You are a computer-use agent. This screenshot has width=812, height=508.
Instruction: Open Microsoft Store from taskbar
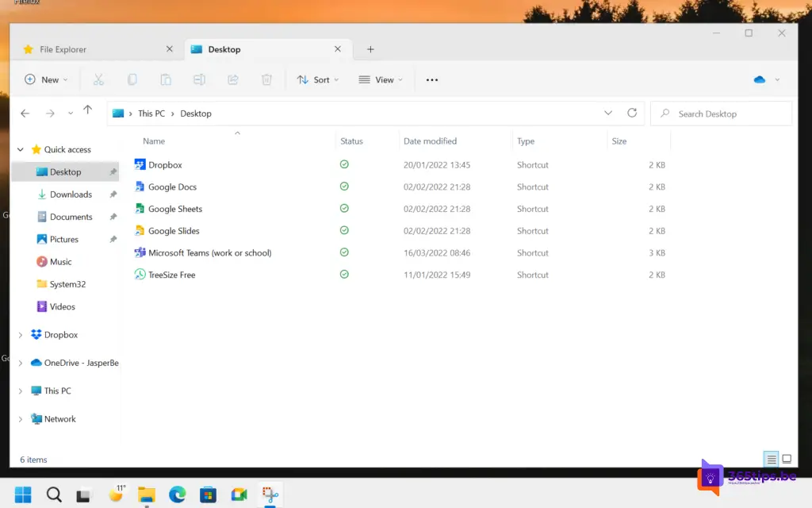tap(209, 494)
